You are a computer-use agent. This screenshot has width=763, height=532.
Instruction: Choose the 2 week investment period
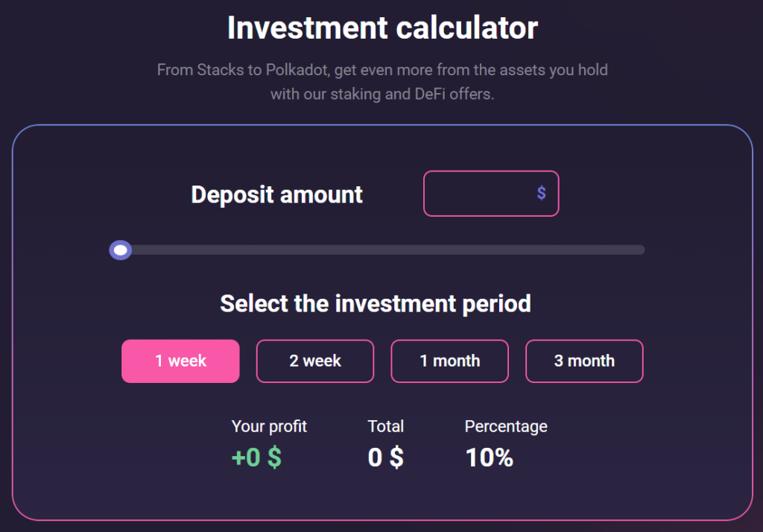(x=315, y=361)
